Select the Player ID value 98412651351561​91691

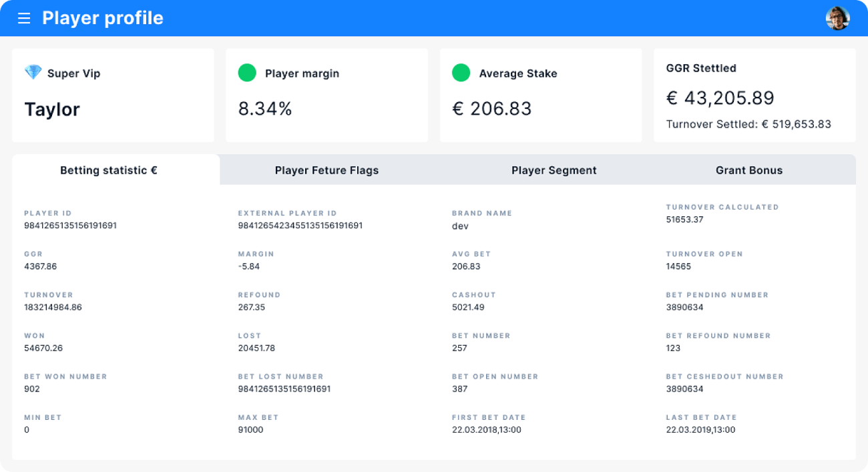point(70,226)
